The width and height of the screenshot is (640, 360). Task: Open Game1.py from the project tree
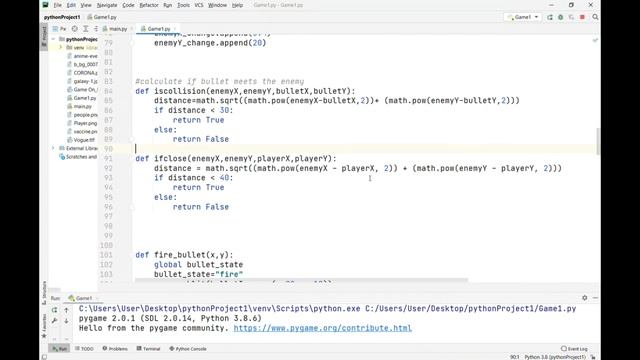click(82, 98)
